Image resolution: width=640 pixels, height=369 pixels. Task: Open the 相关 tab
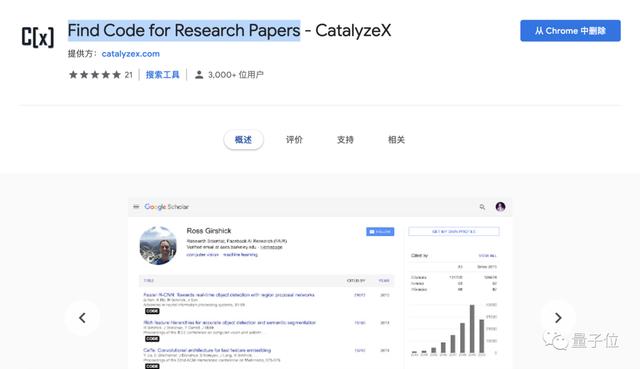(396, 140)
